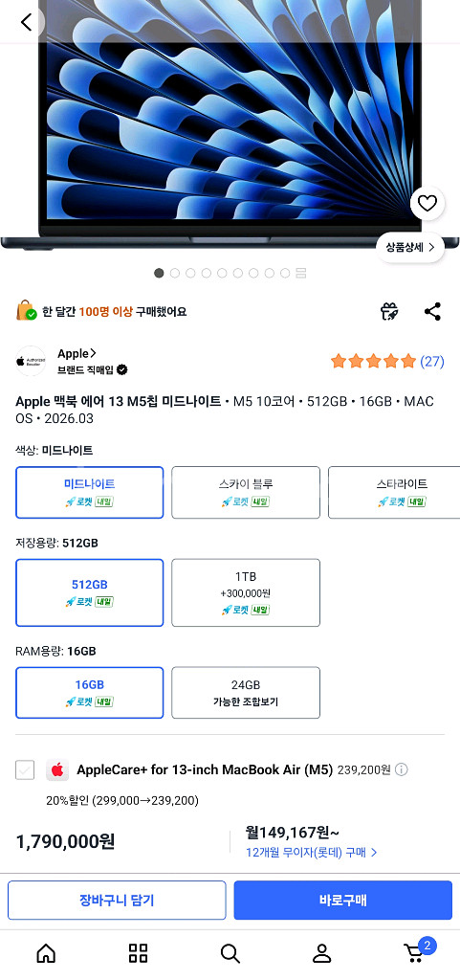Screen dimensions: 460x980
Task: Click the 바로구매 button
Action: pyautogui.click(x=342, y=900)
